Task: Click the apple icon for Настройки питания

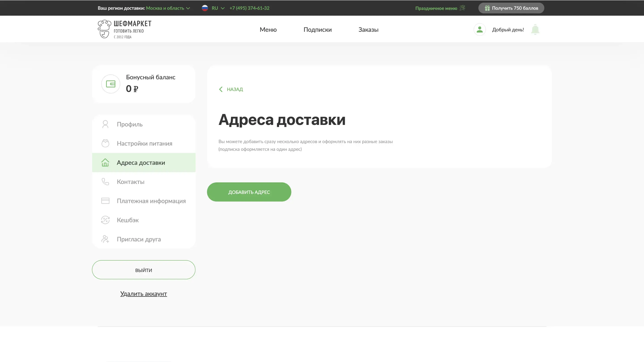Action: (105, 143)
